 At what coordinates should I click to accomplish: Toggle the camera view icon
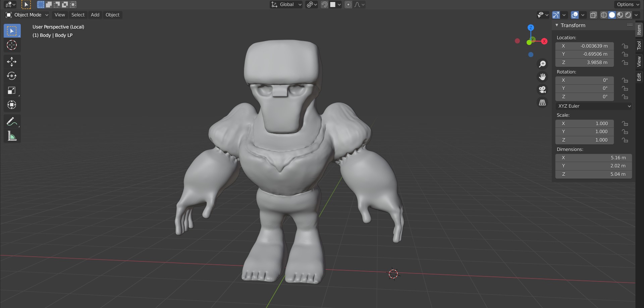(x=542, y=90)
